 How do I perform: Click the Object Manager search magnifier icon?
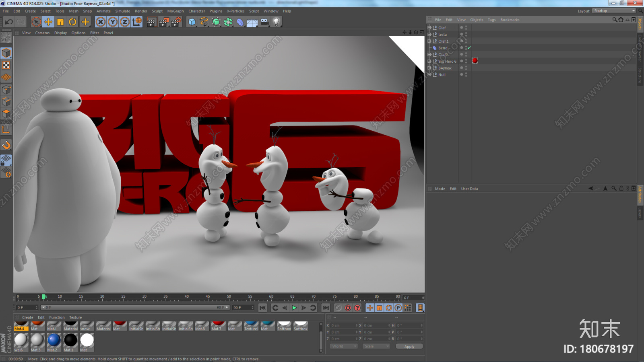(x=615, y=20)
